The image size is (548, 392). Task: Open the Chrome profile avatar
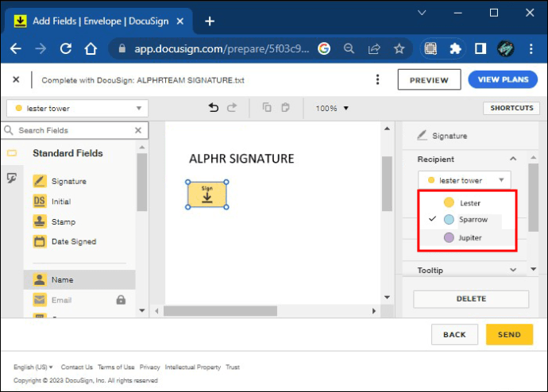click(x=505, y=48)
